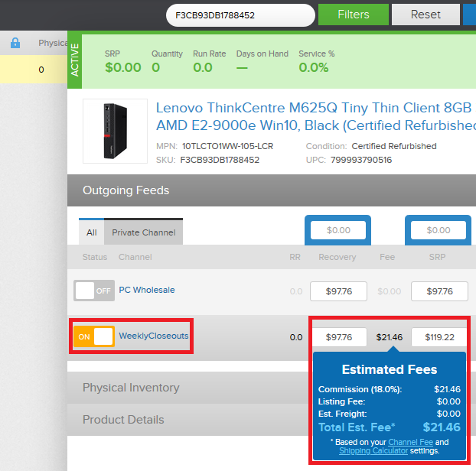Switch to the Private Channel tab
The width and height of the screenshot is (476, 471).
144,232
